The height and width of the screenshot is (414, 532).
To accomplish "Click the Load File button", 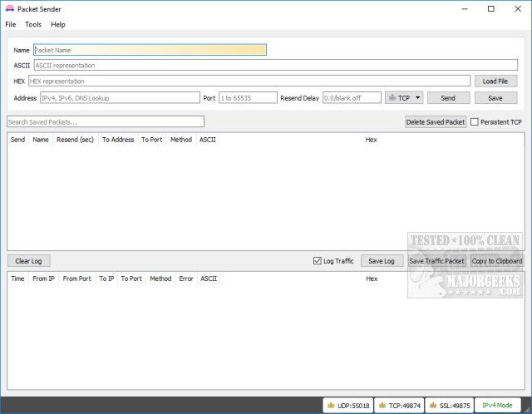I will pyautogui.click(x=495, y=81).
